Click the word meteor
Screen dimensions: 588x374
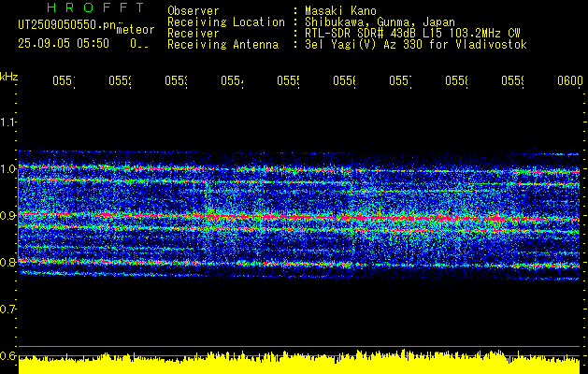pos(136,30)
